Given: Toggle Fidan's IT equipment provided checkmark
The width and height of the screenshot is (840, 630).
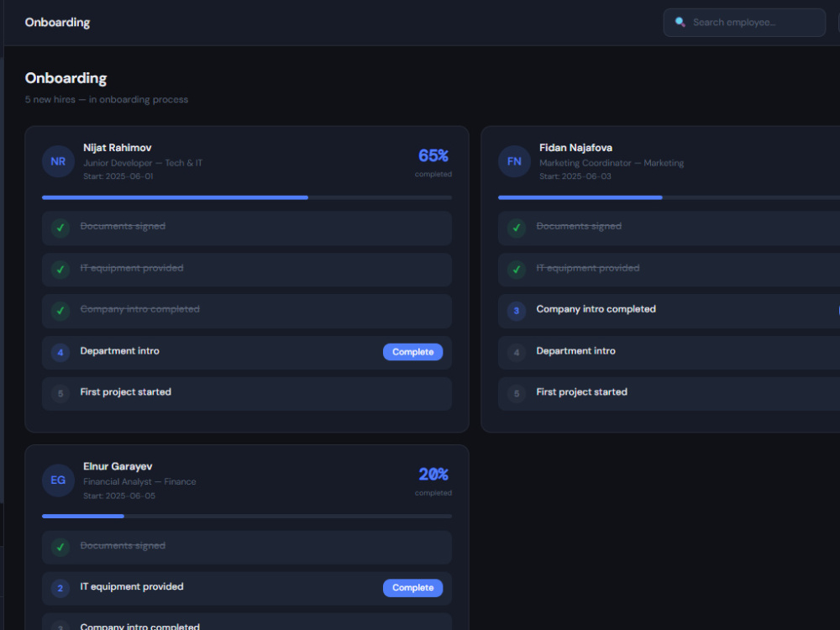Looking at the screenshot, I should [x=517, y=270].
